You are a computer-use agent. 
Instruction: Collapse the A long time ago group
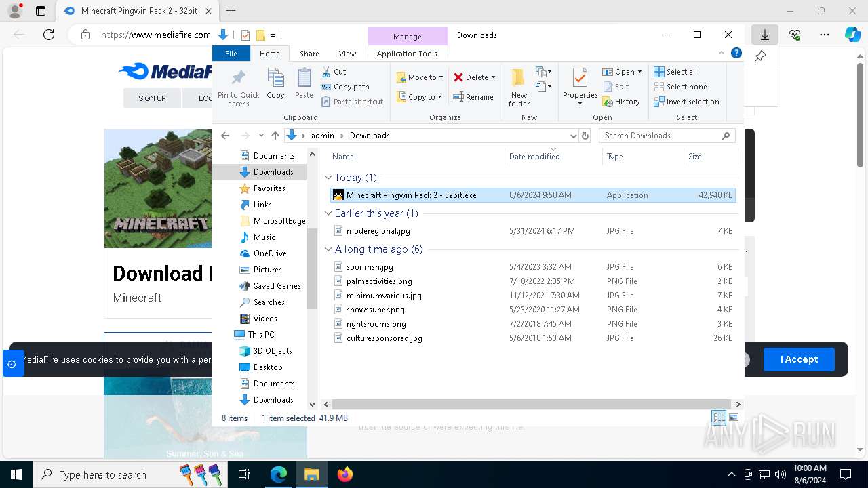(329, 249)
